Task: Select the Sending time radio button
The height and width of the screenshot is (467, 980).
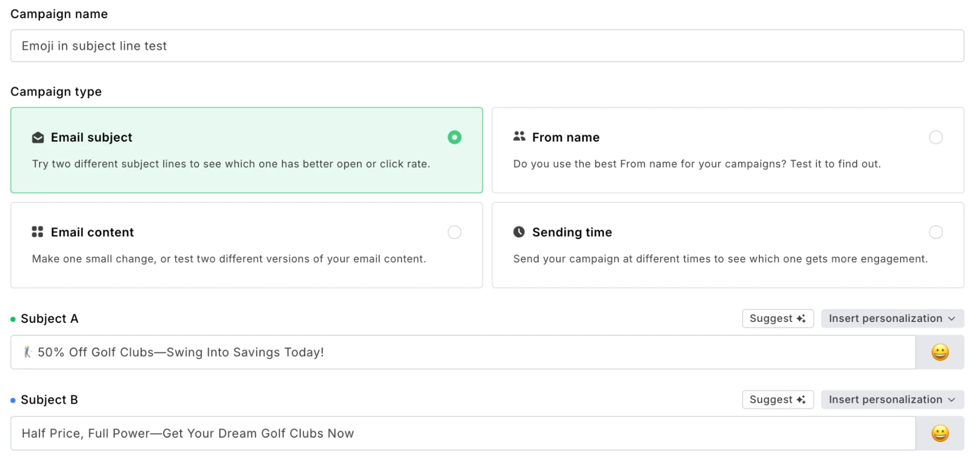Action: pos(935,232)
